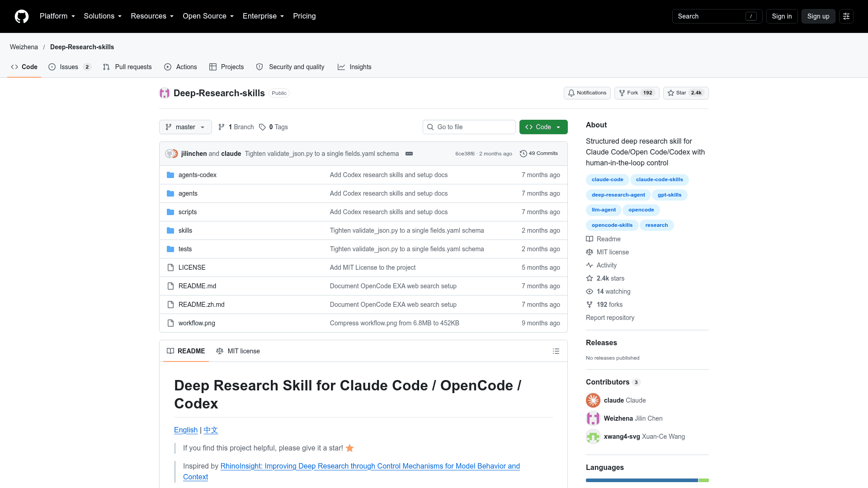Expand the Open Source menu
868x488 pixels.
(208, 16)
